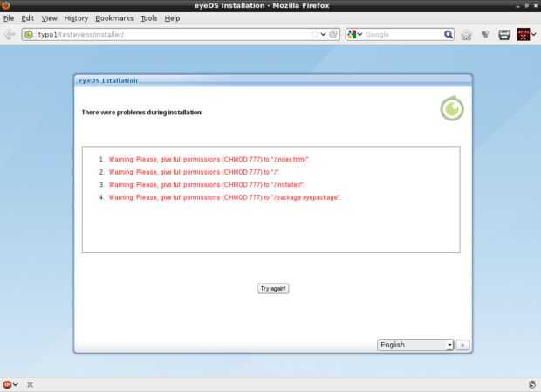Click the X icon in status bar
This screenshot has height=392, width=541.
pyautogui.click(x=30, y=384)
